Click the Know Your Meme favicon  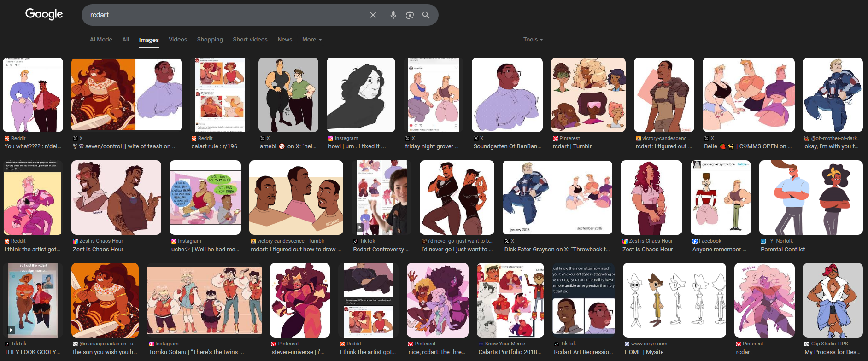(x=481, y=344)
